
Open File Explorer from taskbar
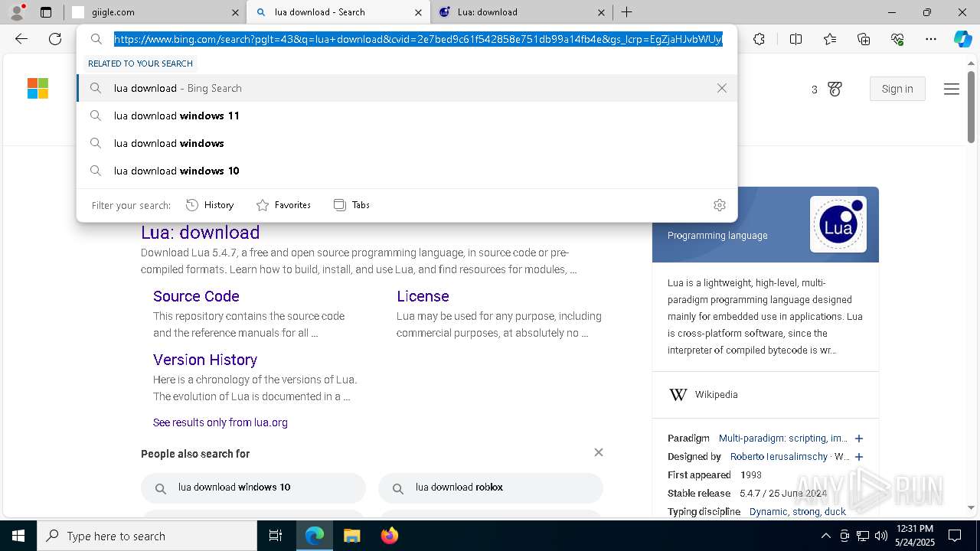tap(351, 536)
